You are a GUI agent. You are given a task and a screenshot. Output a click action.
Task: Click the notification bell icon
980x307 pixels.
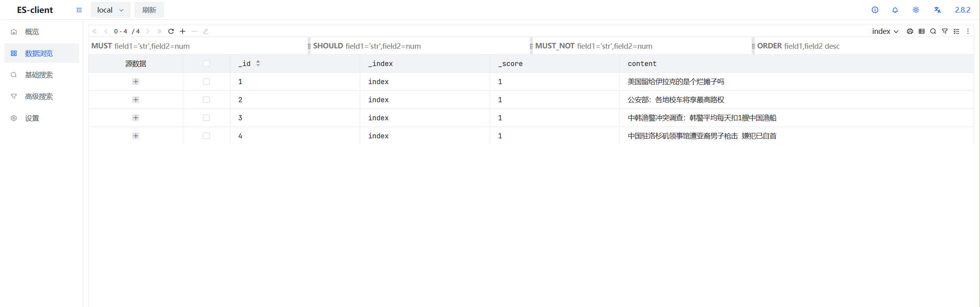pos(895,10)
